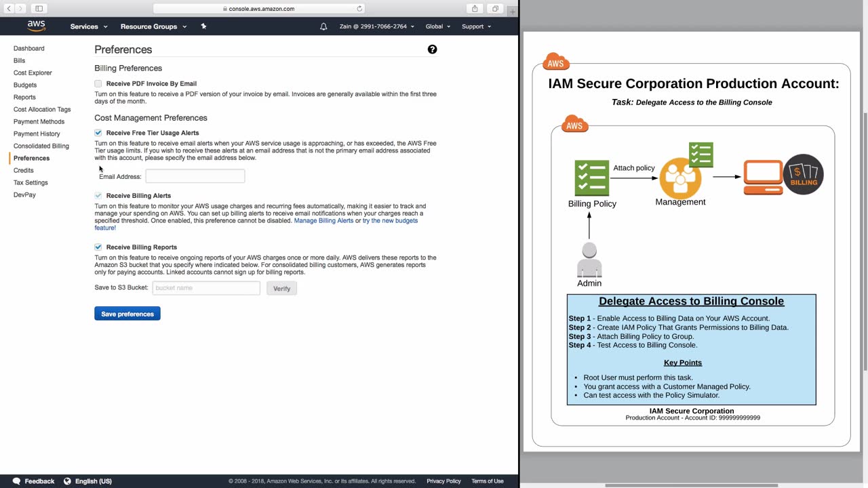Image resolution: width=868 pixels, height=488 pixels.
Task: Click the globe language icon in the footer
Action: coord(67,481)
